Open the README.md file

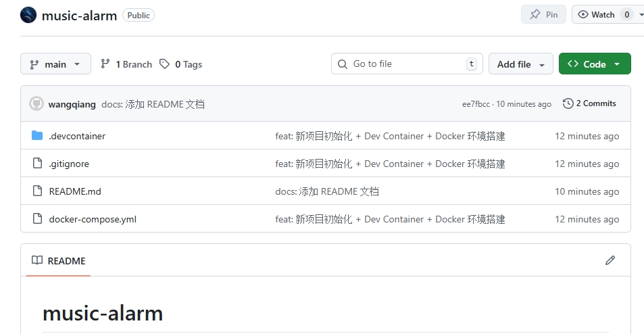pos(75,191)
